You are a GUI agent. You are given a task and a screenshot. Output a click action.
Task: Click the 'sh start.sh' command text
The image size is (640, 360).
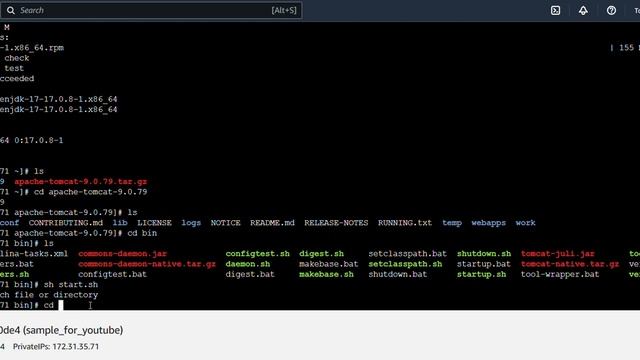coord(71,284)
